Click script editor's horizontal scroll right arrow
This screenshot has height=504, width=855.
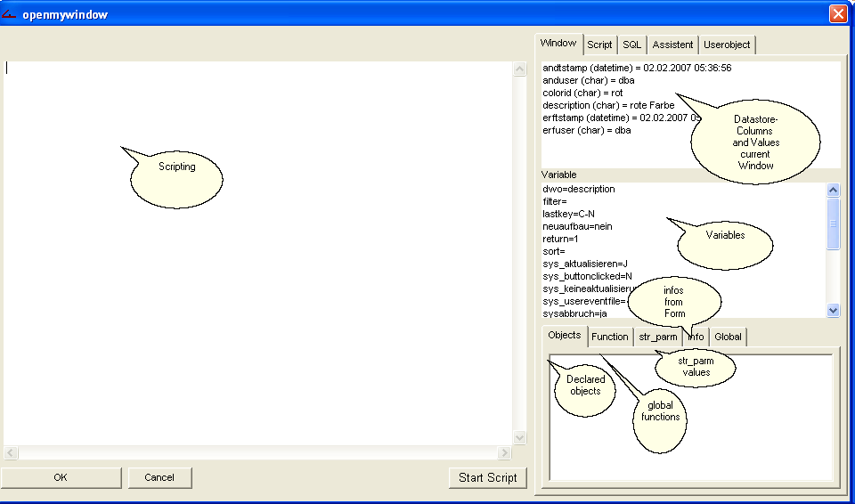click(505, 453)
